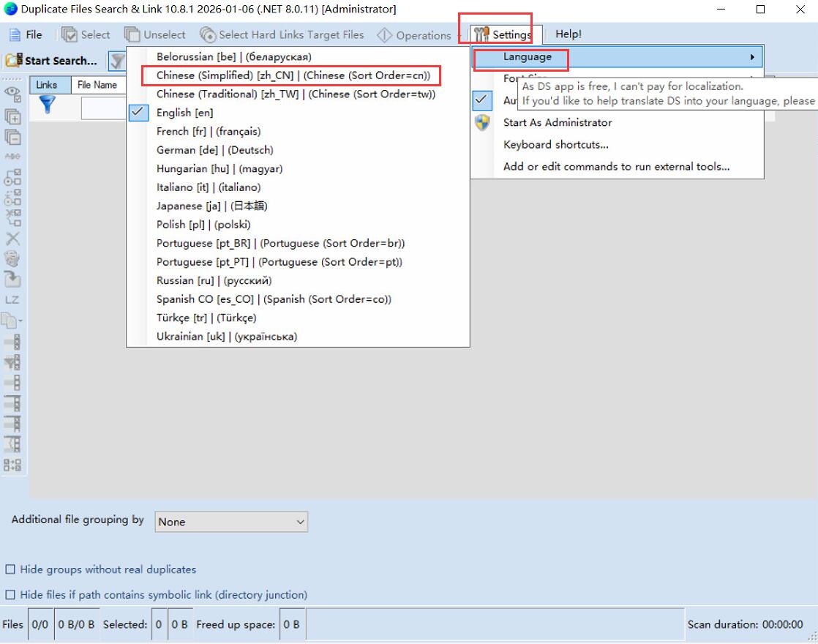Select Portuguese [pt_PT] language

(x=298, y=262)
